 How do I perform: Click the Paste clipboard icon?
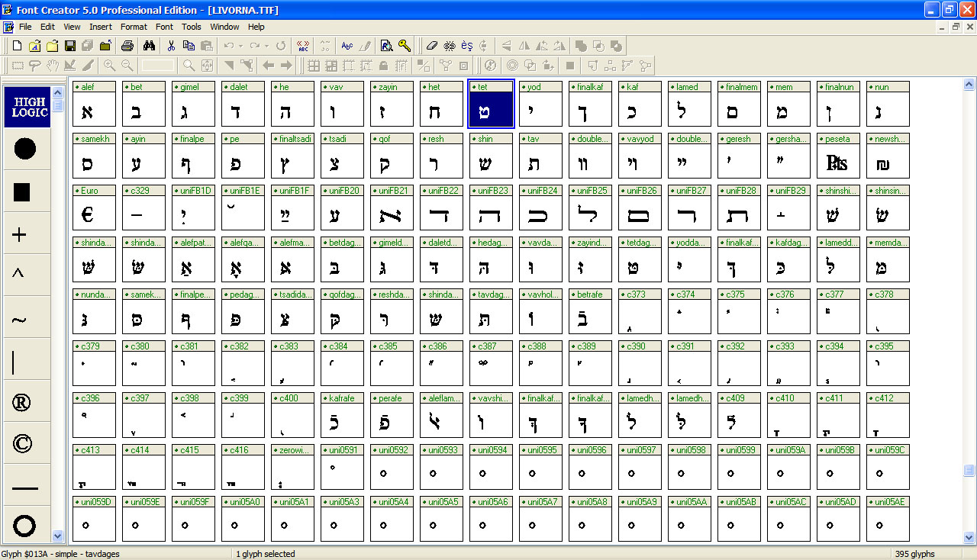(206, 46)
